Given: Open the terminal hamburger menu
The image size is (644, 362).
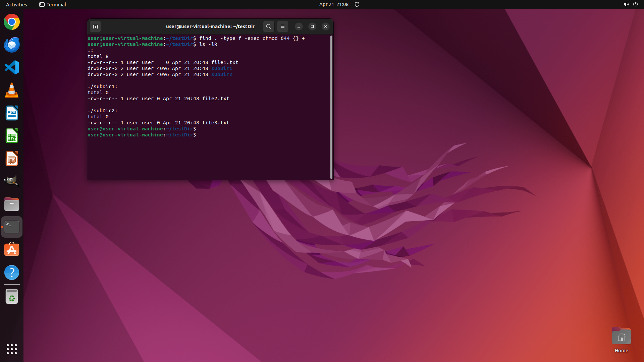Looking at the screenshot, I should 283,26.
